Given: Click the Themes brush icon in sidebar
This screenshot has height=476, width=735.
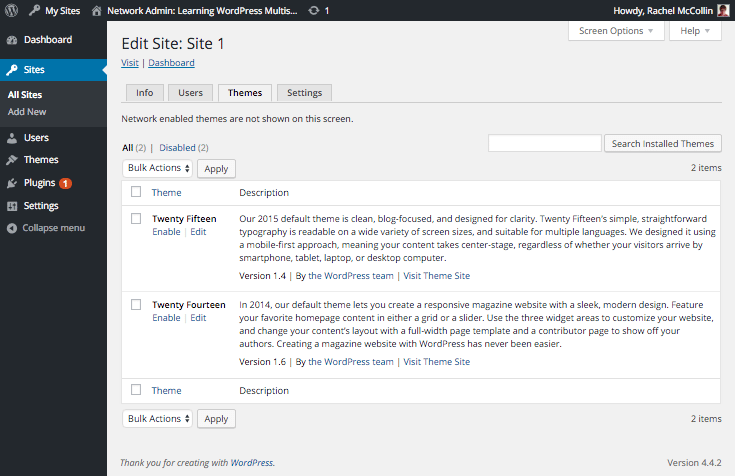Looking at the screenshot, I should 12,160.
